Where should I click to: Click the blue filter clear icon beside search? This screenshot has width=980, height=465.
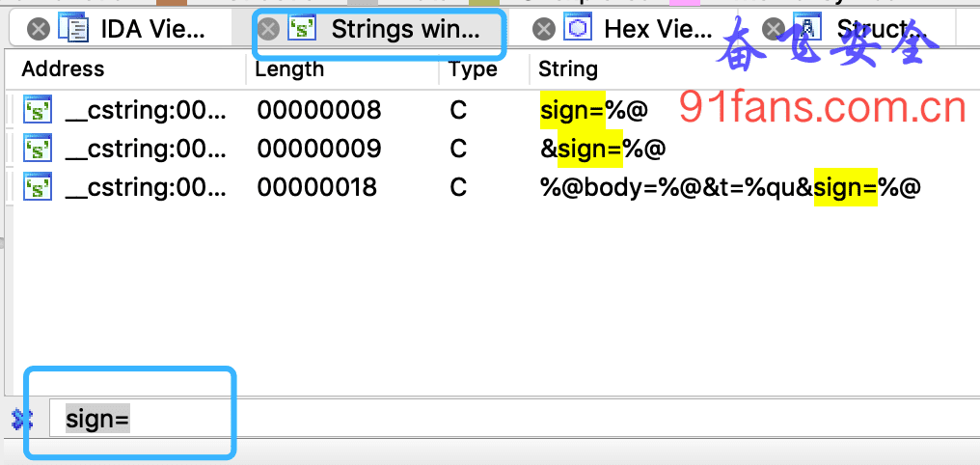point(22,419)
